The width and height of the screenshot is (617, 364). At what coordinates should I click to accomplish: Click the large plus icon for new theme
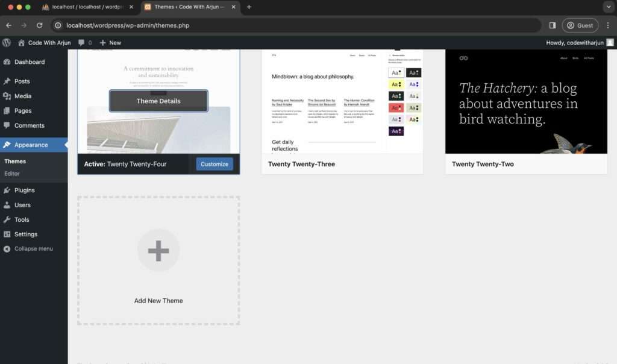point(158,251)
